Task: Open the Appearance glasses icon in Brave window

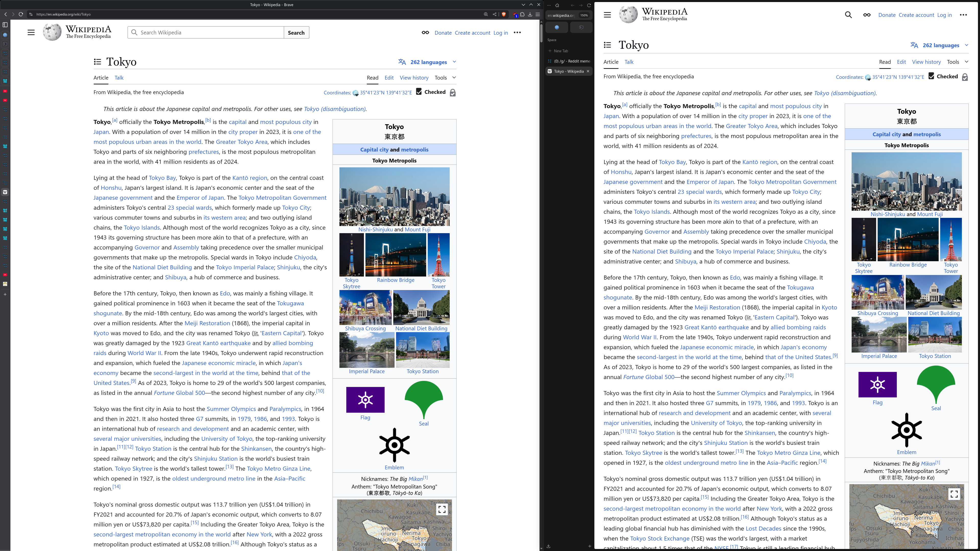Action: tap(425, 33)
